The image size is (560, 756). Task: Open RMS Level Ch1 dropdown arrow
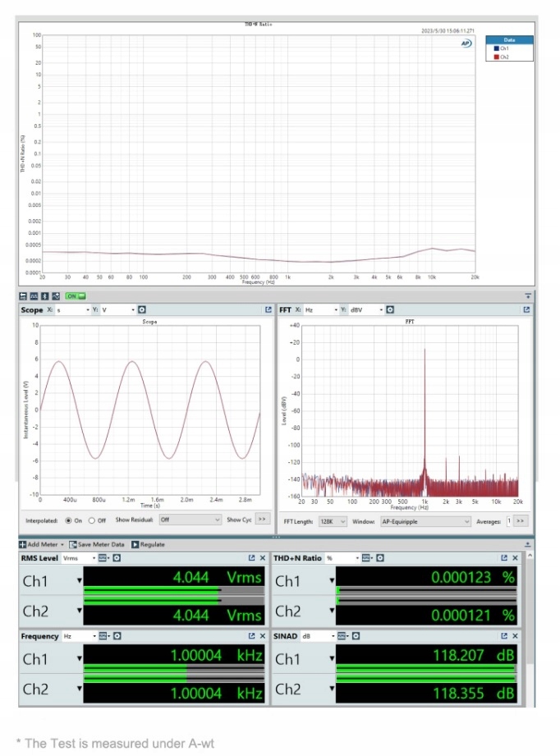pos(79,580)
